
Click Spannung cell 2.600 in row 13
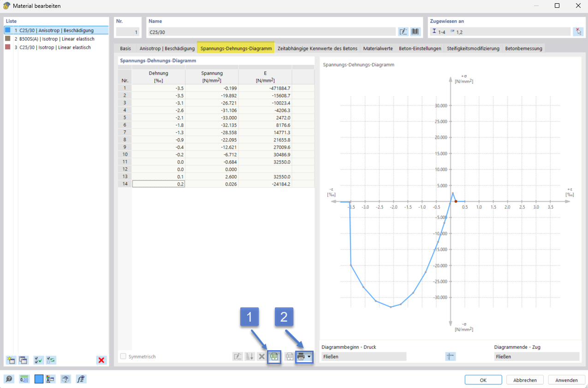[x=212, y=177]
